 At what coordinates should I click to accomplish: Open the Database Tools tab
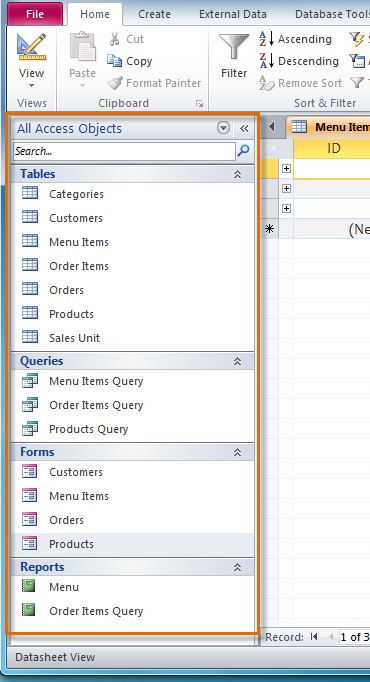click(333, 14)
